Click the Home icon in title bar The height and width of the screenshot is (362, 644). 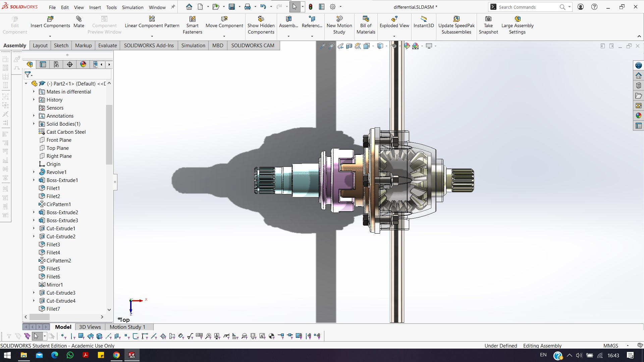[189, 7]
